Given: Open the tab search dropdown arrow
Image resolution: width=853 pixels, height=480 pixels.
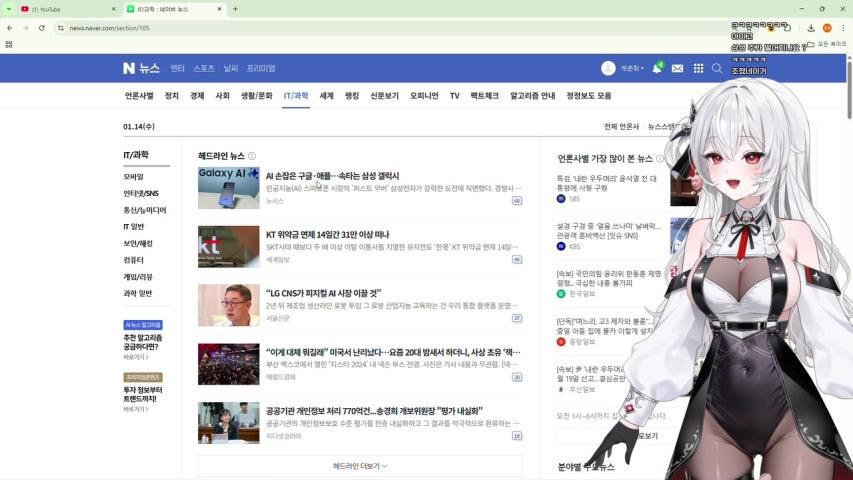Looking at the screenshot, I should pyautogui.click(x=9, y=9).
